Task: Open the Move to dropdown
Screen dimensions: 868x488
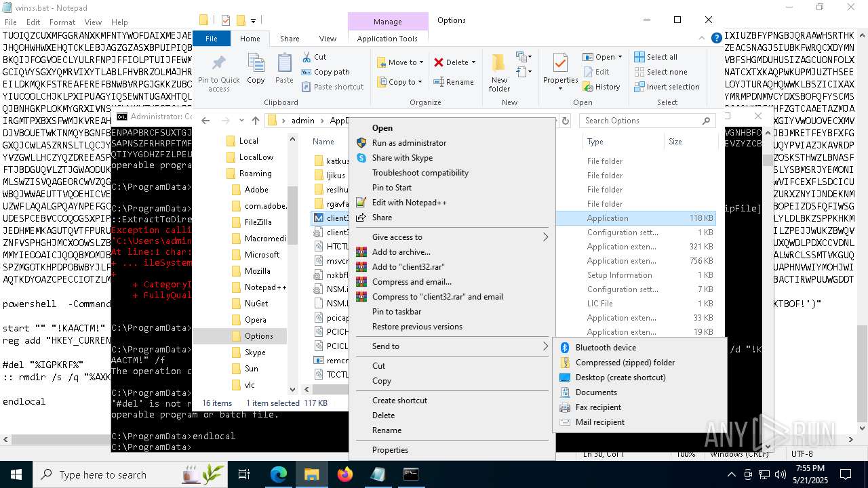Action: (400, 62)
